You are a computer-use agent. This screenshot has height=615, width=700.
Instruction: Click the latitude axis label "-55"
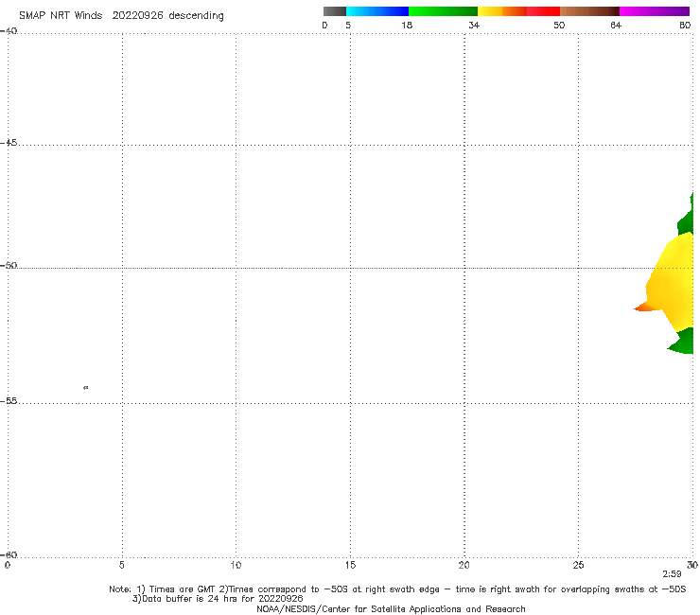click(9, 401)
